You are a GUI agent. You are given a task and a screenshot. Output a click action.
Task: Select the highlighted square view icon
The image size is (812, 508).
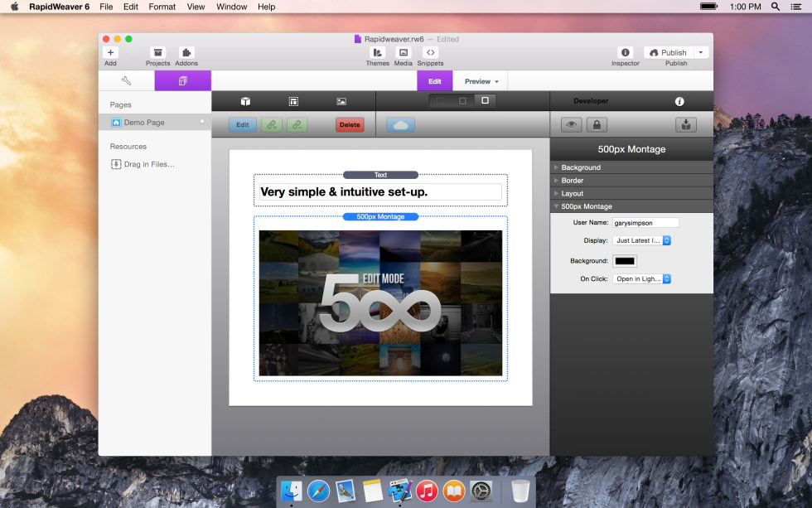[x=486, y=100]
